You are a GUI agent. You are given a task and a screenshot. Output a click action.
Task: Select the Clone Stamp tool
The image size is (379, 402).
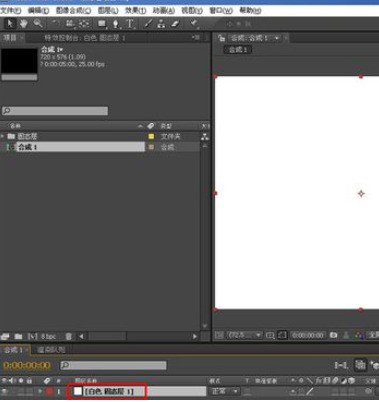tap(161, 24)
